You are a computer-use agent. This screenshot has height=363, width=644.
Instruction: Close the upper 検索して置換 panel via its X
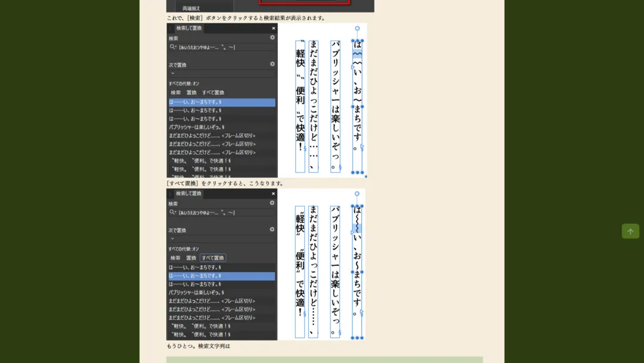[274, 27]
